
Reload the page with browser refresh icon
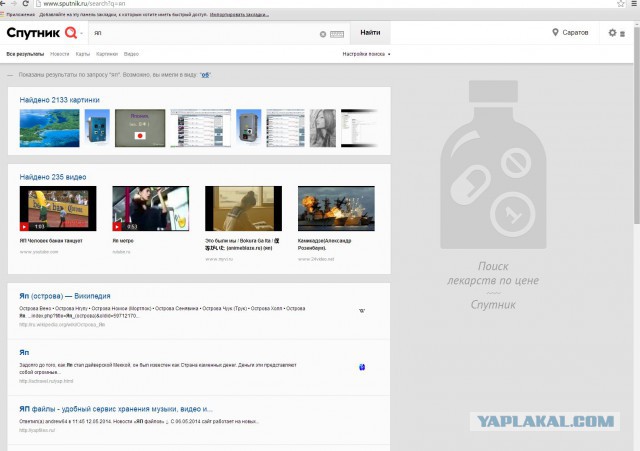25,3
